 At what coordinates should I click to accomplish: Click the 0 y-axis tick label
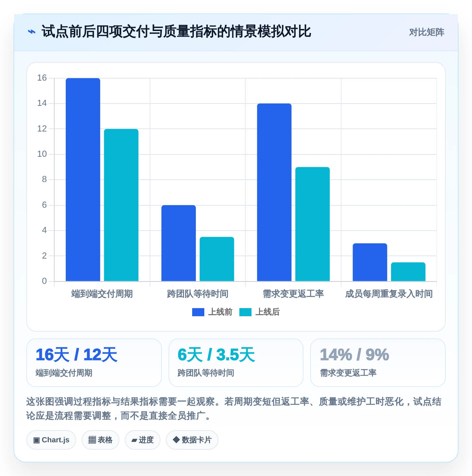tap(45, 281)
